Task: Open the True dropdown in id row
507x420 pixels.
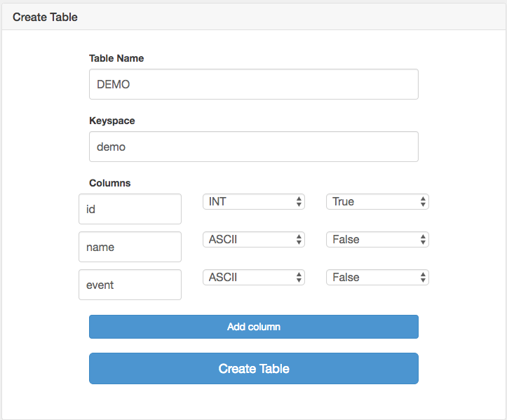Action: 377,202
